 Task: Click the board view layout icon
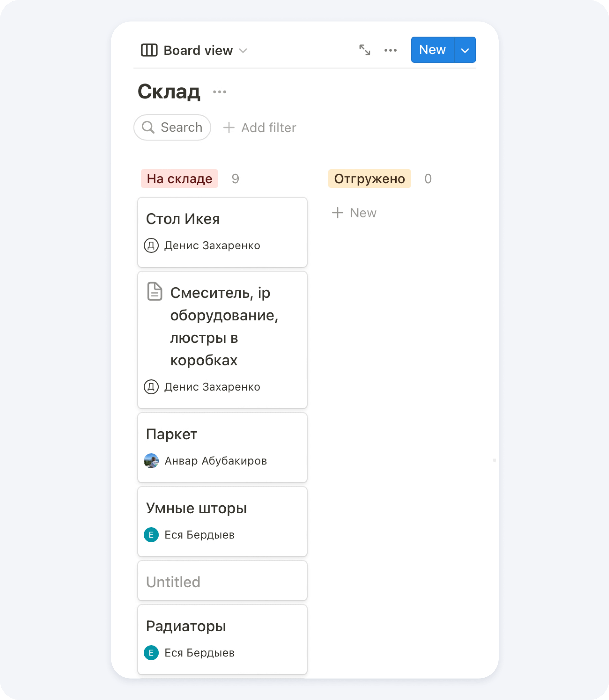(x=149, y=50)
